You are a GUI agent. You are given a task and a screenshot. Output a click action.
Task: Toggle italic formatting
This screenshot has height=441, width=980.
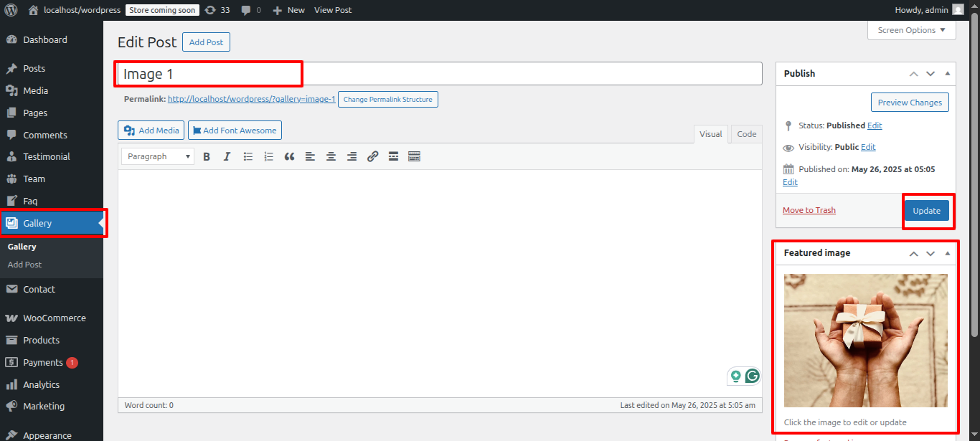227,156
